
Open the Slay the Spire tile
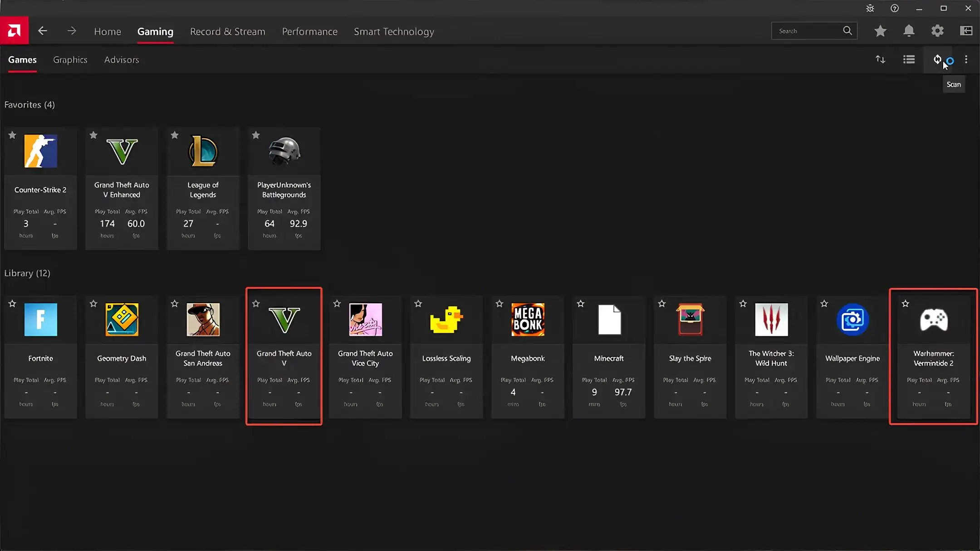690,357
